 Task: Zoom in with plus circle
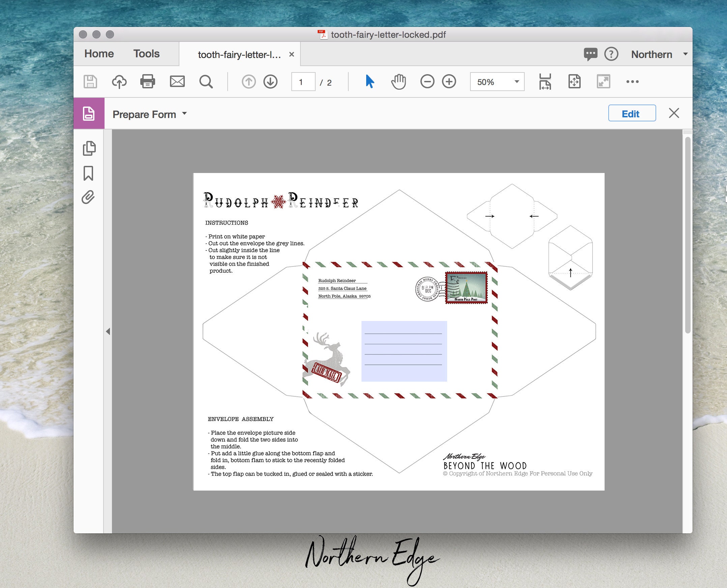449,82
